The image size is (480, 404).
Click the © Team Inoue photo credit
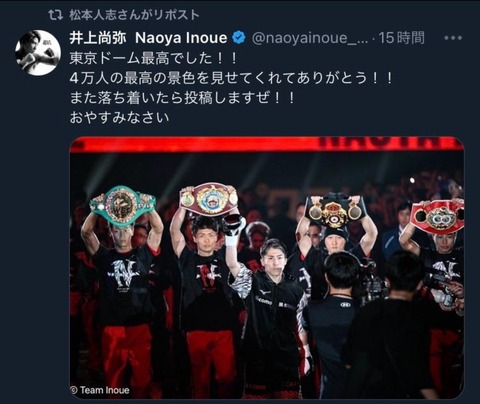pyautogui.click(x=100, y=390)
